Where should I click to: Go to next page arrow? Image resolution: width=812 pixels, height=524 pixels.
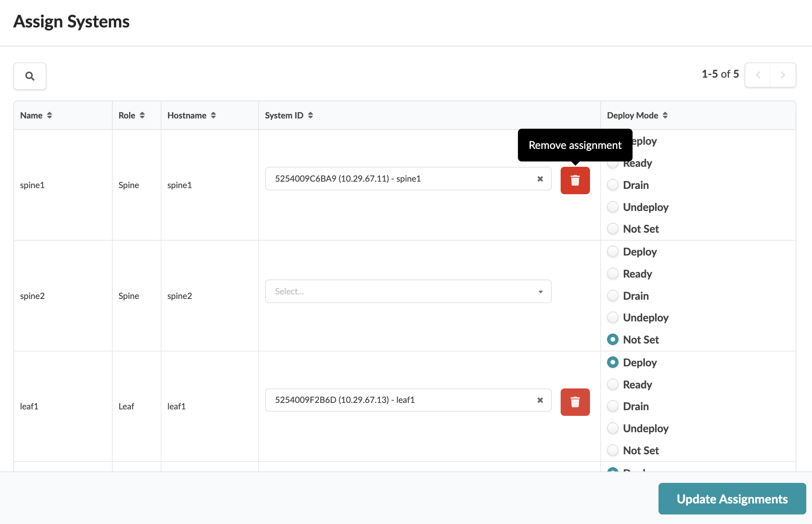point(783,75)
